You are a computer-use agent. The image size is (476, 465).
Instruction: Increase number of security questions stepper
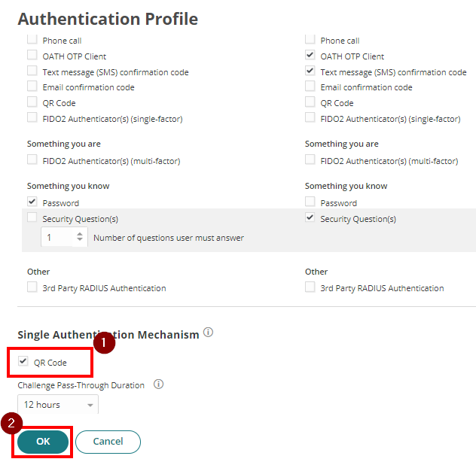[x=80, y=234]
